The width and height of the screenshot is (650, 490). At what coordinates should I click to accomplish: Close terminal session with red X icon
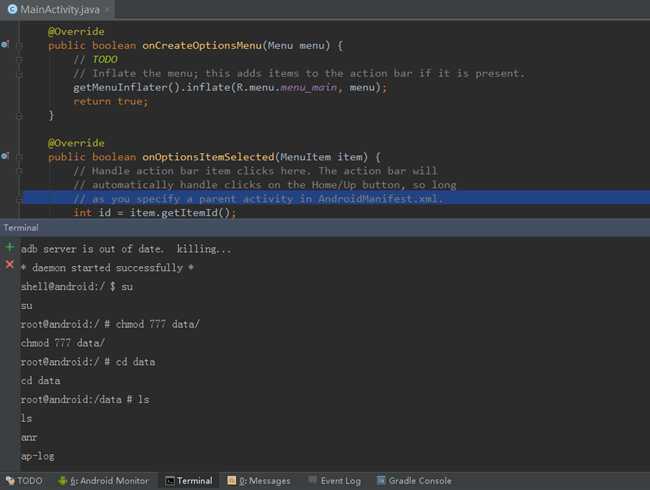[10, 264]
